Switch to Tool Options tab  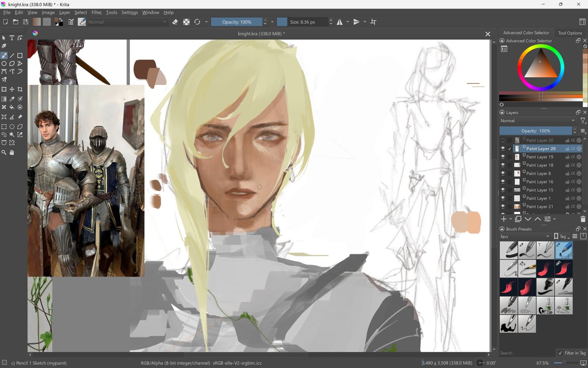(570, 33)
